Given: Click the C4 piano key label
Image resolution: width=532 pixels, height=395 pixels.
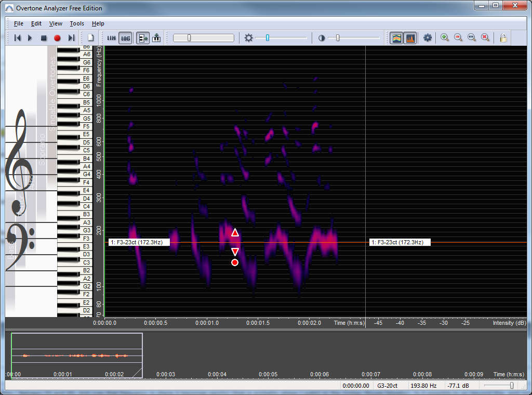Looking at the screenshot, I should point(87,206).
